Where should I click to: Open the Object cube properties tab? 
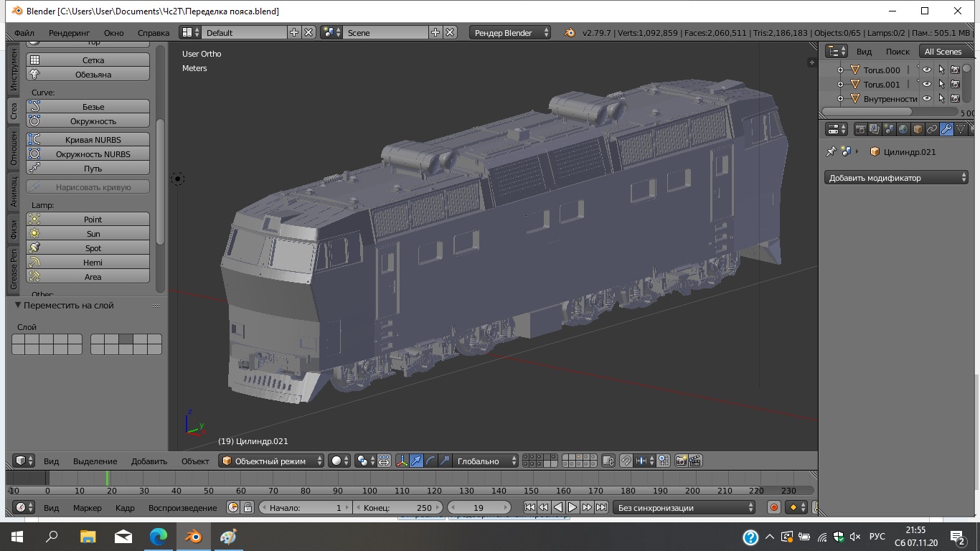pos(918,129)
